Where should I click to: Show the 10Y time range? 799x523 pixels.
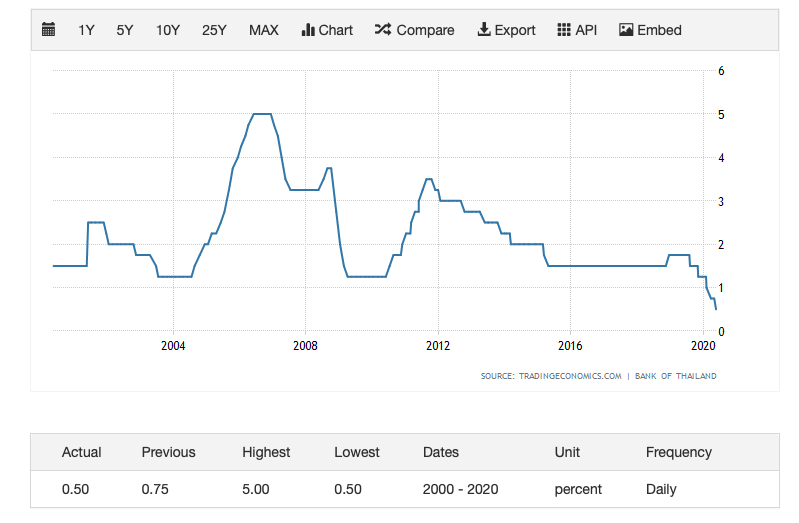pyautogui.click(x=167, y=30)
